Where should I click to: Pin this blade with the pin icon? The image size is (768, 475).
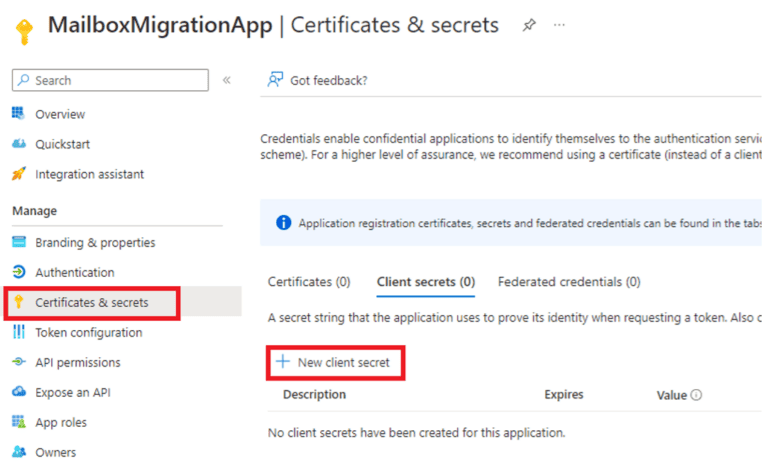point(529,25)
